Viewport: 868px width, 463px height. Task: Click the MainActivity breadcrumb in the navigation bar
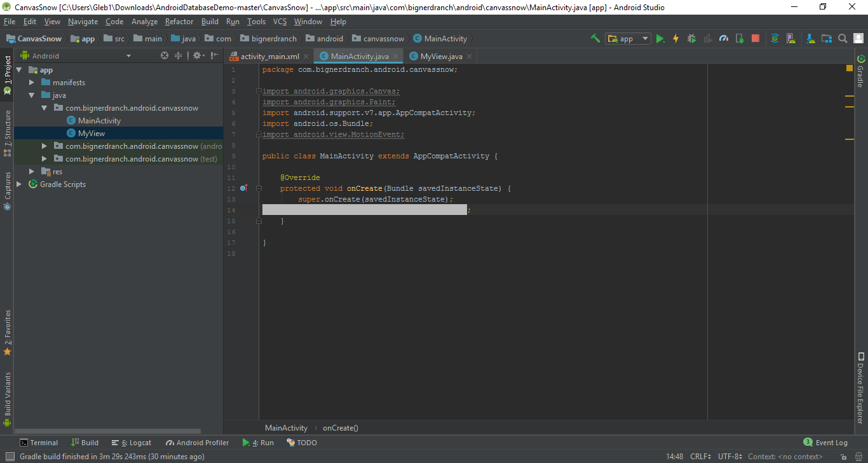440,39
